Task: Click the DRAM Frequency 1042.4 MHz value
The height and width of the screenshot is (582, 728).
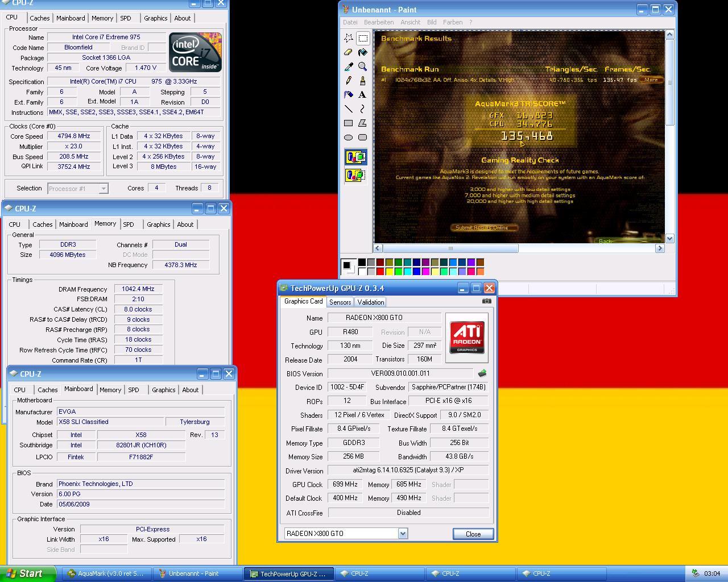Action: click(138, 289)
